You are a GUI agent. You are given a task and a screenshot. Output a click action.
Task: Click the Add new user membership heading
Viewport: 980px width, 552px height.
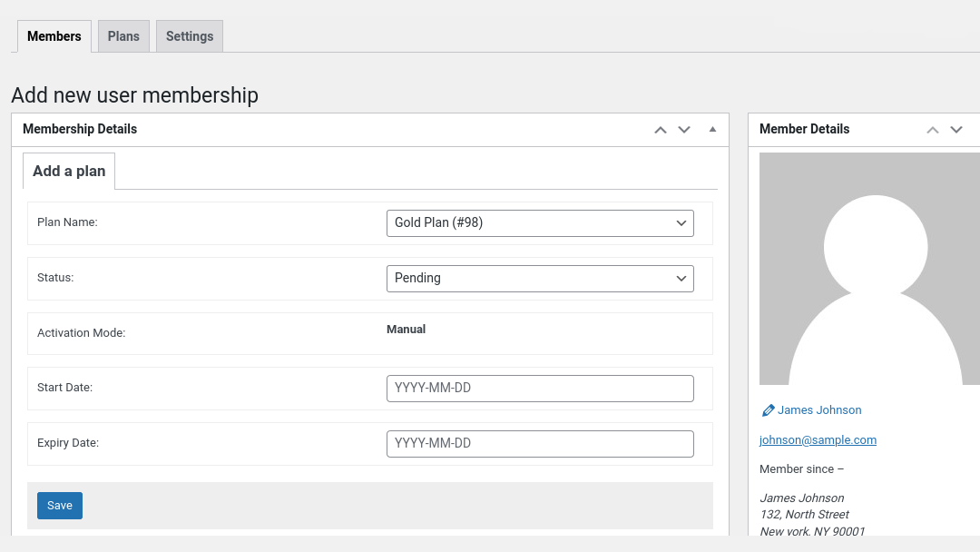coord(134,95)
